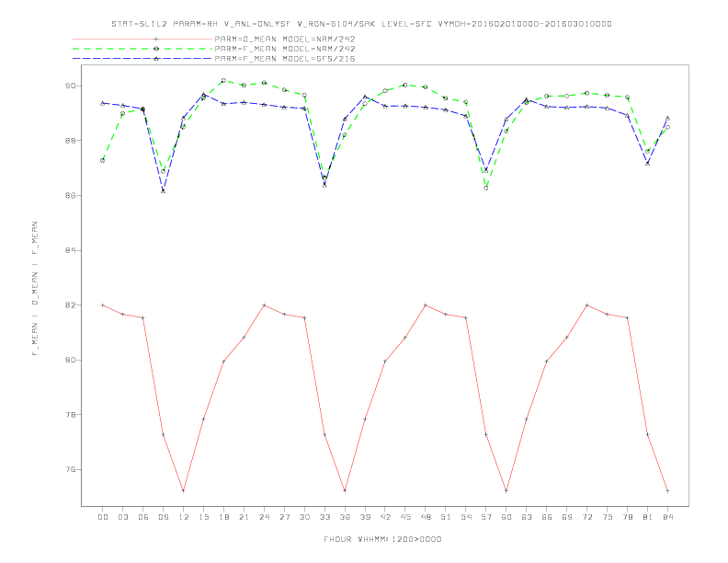Click x-axis tick label 69

(567, 517)
